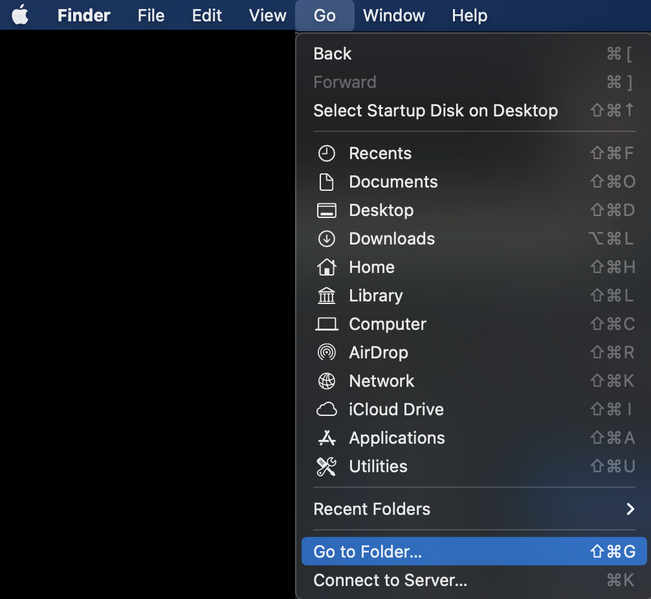Click the Documents page icon

(x=326, y=182)
